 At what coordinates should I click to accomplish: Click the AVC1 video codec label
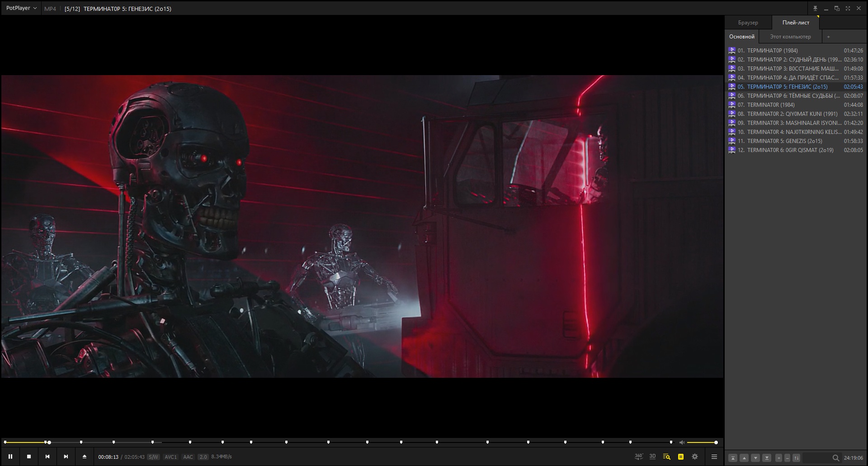tap(170, 457)
